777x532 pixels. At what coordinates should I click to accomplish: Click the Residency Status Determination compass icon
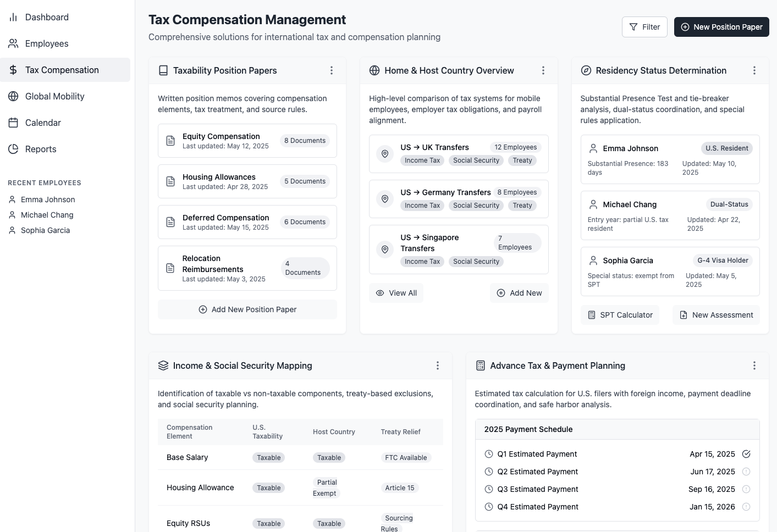[x=586, y=70]
